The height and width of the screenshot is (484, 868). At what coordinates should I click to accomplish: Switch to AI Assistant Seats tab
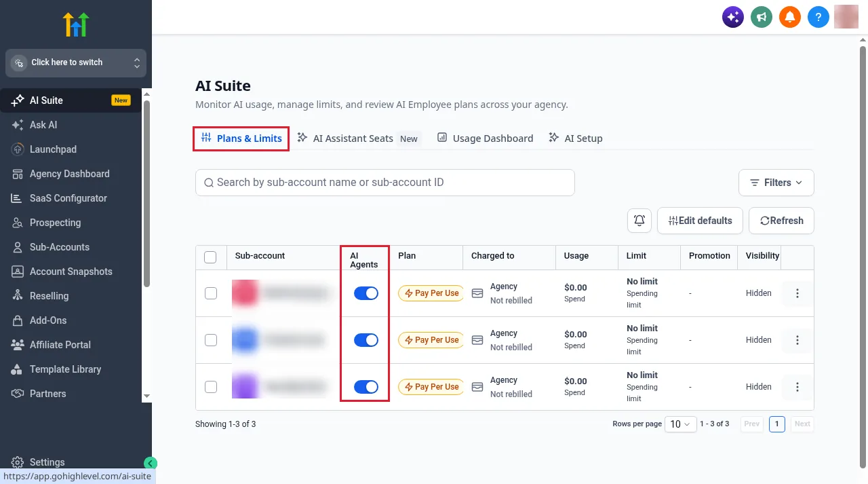[358, 138]
